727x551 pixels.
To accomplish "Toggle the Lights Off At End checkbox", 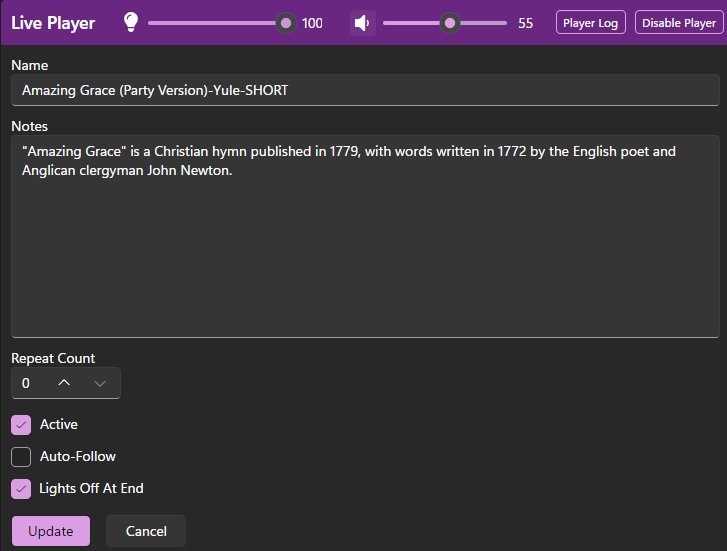I will pos(21,489).
